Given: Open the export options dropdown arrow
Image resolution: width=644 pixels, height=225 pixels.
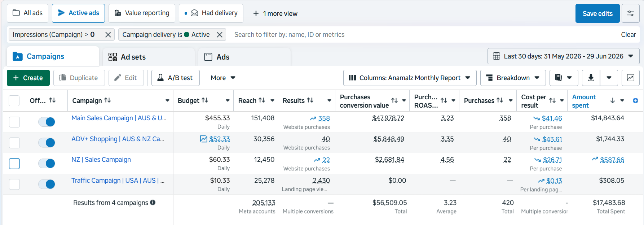Looking at the screenshot, I should pos(609,78).
